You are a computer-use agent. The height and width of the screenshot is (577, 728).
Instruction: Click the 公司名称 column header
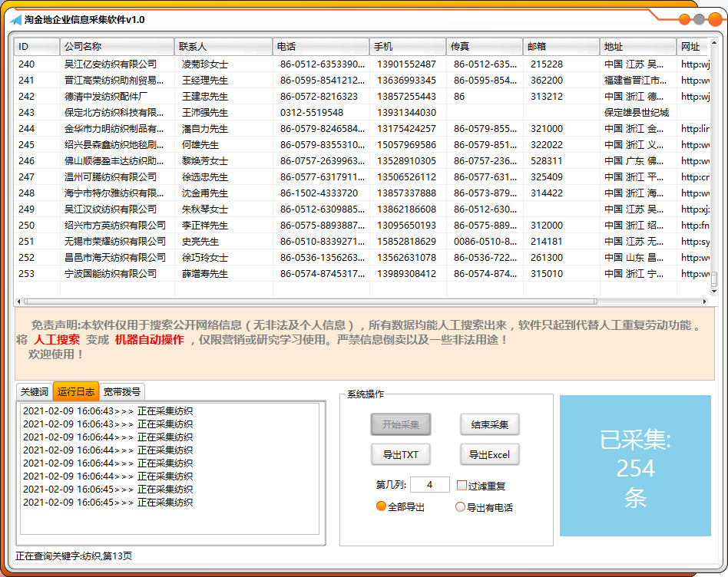pyautogui.click(x=117, y=46)
